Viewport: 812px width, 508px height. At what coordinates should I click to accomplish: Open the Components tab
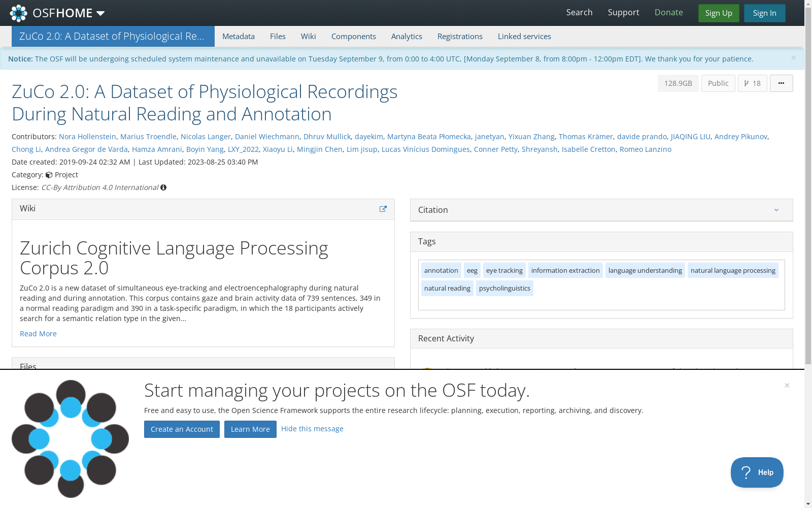click(x=354, y=36)
